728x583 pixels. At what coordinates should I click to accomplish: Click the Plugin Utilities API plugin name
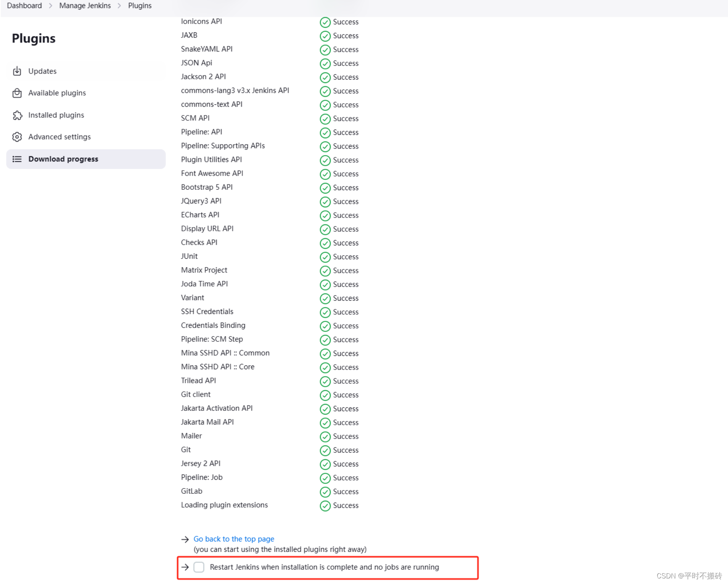point(211,159)
